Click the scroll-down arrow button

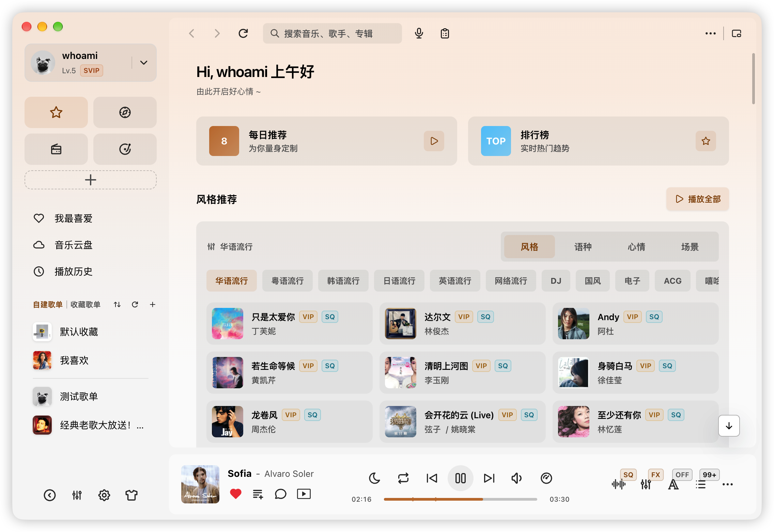[729, 426]
